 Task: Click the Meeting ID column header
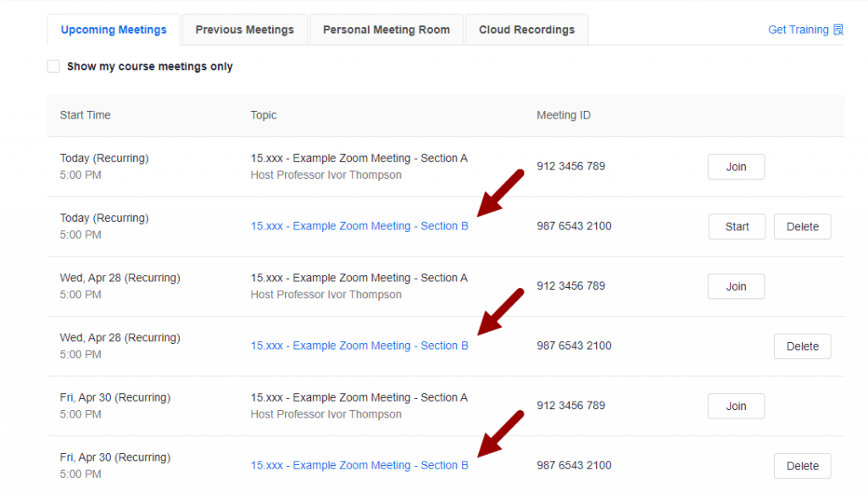click(563, 114)
